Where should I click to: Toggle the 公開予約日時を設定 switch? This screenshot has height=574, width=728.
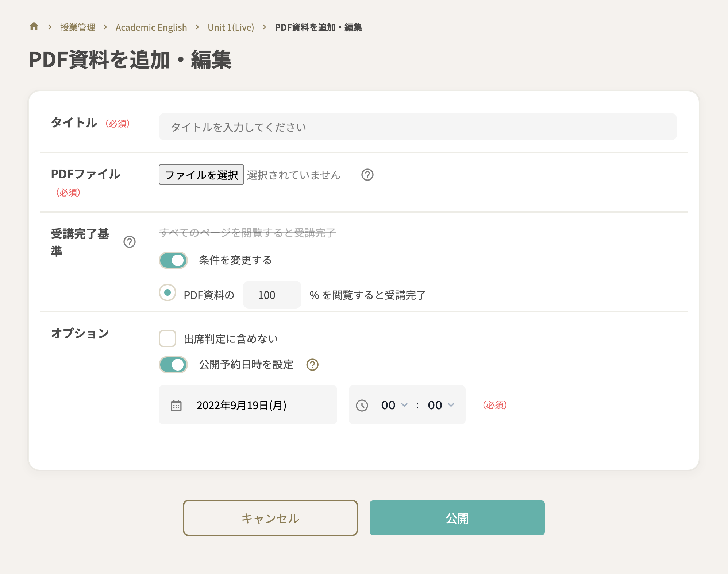[173, 365]
